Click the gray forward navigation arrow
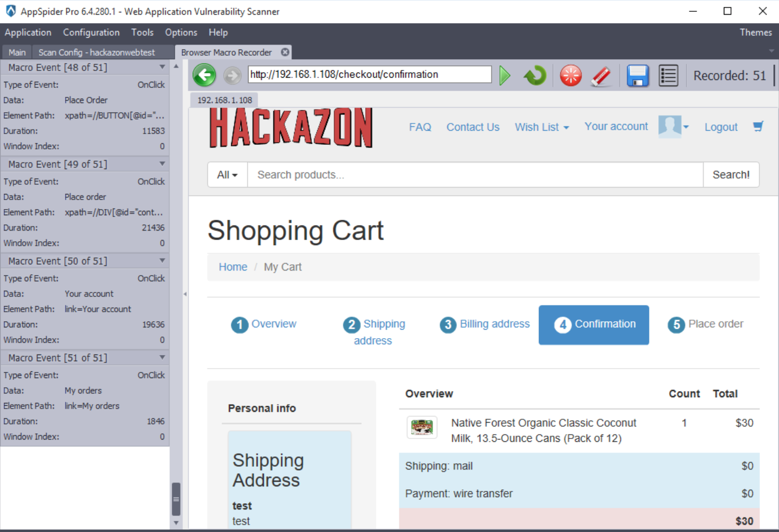The width and height of the screenshot is (779, 532). [232, 75]
